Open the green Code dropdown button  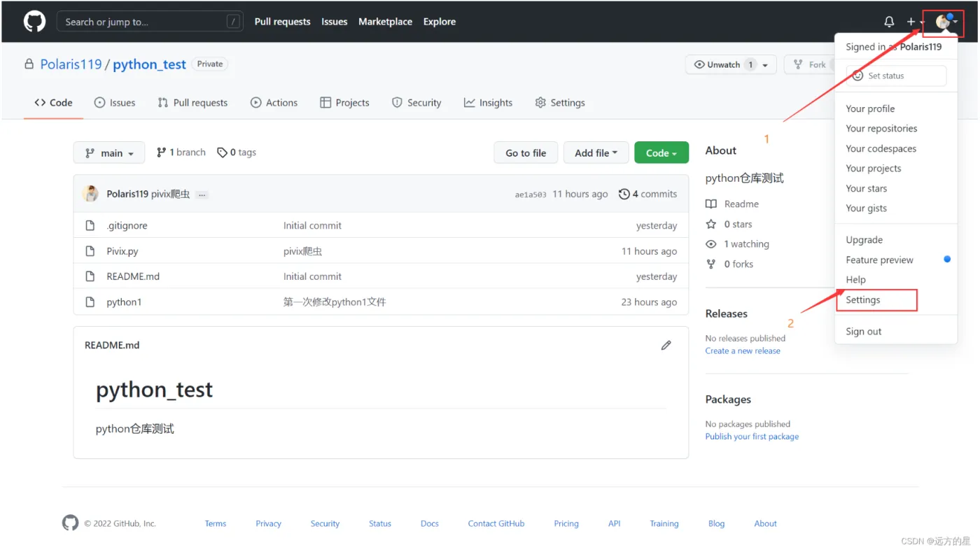click(661, 153)
